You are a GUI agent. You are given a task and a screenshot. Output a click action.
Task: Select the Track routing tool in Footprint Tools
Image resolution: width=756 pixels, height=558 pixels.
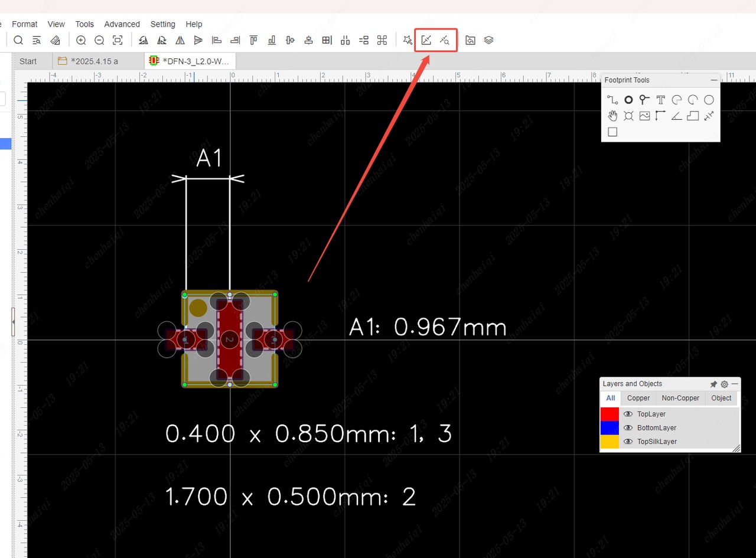tap(612, 100)
